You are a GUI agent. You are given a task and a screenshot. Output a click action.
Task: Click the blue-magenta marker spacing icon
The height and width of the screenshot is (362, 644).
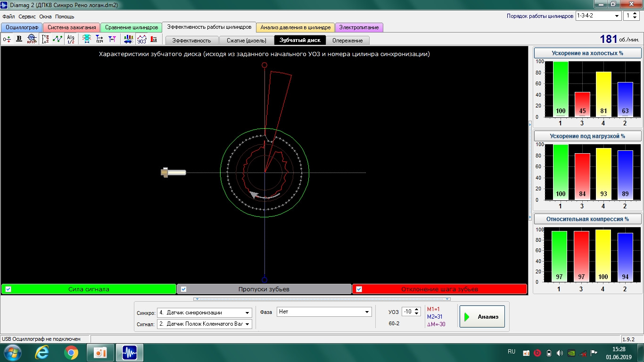pos(112,40)
